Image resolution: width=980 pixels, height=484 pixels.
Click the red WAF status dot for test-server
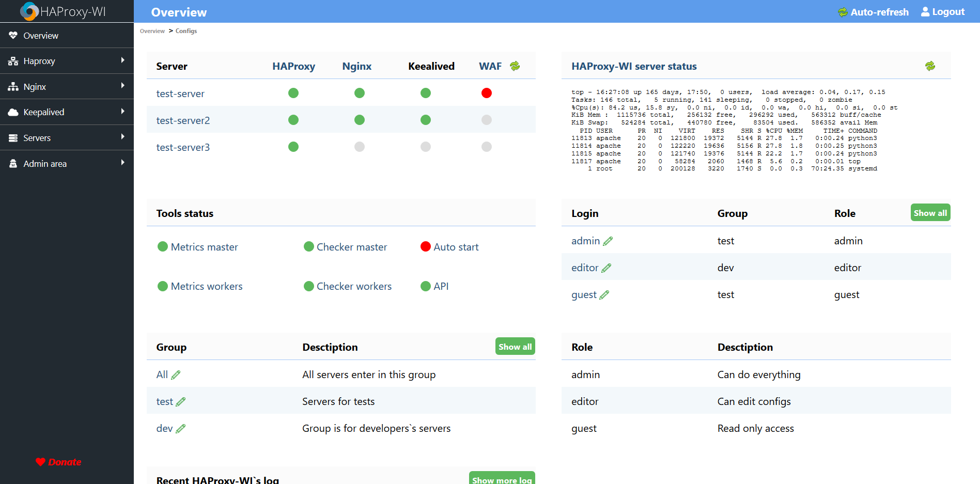(x=486, y=93)
